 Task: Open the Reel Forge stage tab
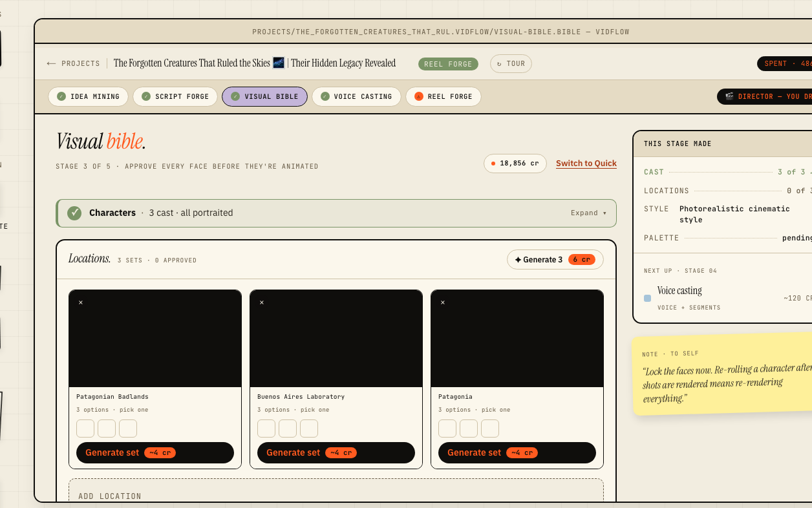(x=443, y=96)
